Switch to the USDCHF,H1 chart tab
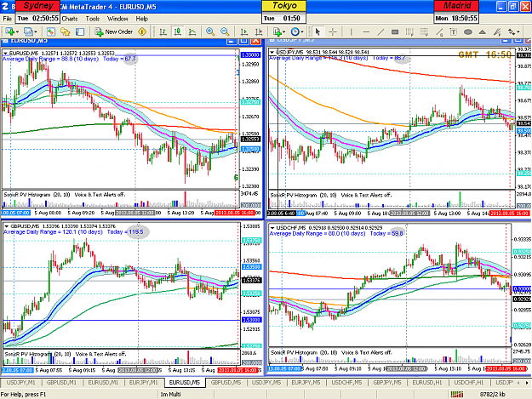This screenshot has height=399, width=532. [x=469, y=382]
